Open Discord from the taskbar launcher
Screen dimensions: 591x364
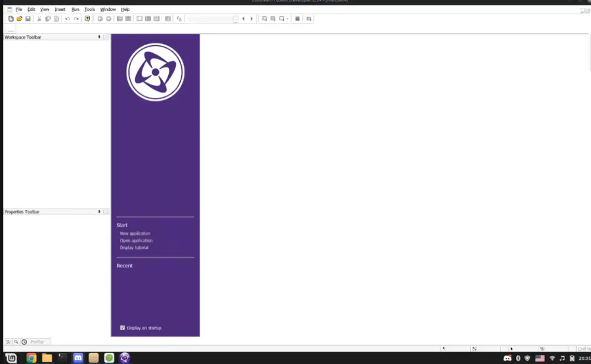pyautogui.click(x=78, y=358)
